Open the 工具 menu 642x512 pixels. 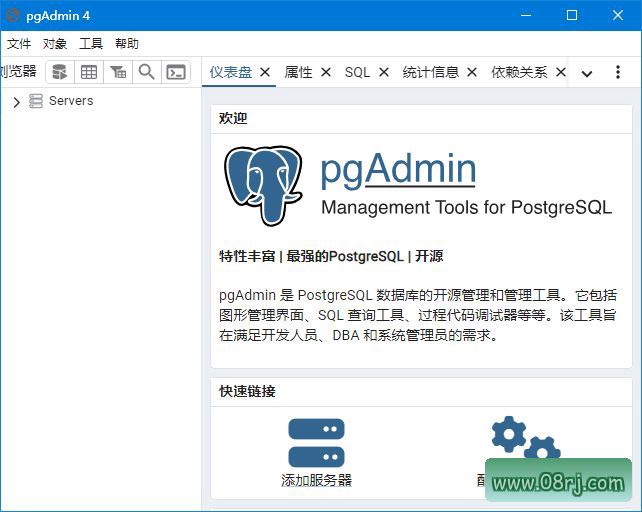[91, 43]
